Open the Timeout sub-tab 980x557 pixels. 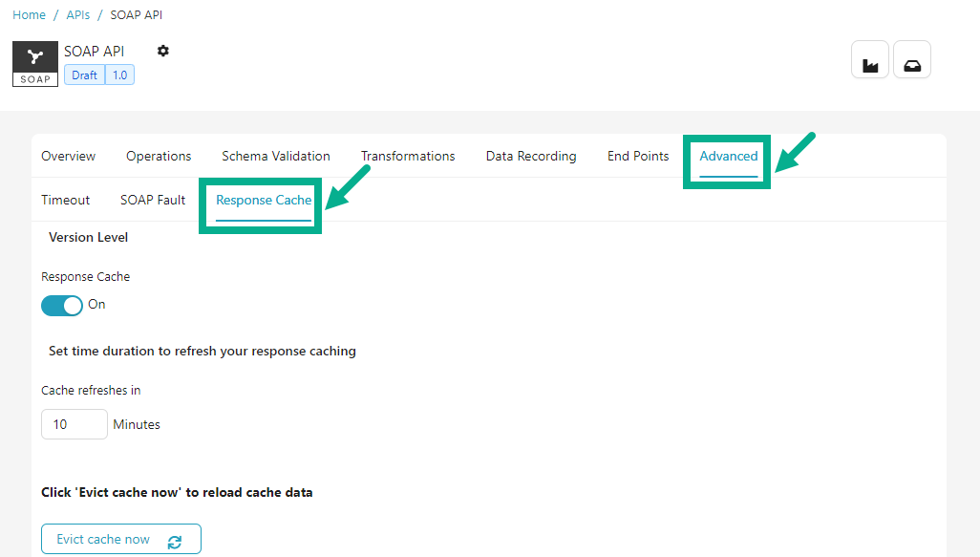[66, 200]
